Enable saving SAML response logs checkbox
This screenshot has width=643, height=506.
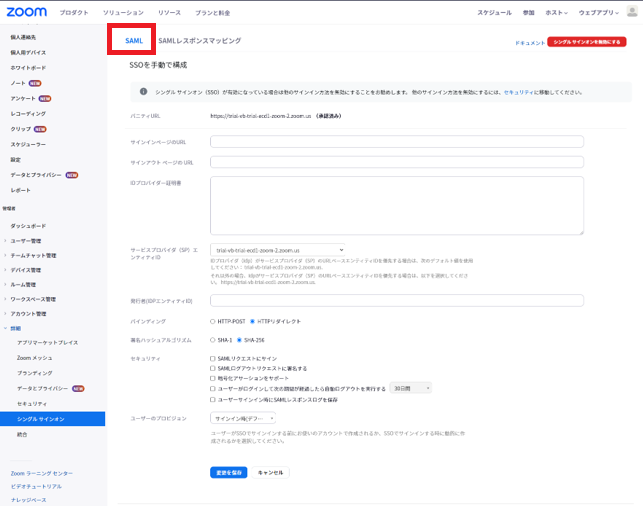[x=213, y=398]
